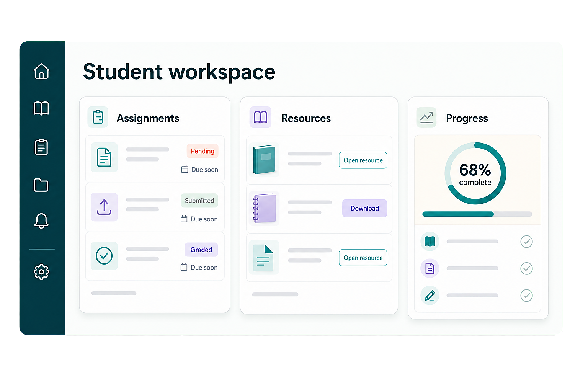Image resolution: width=588 pixels, height=392 pixels.
Task: Open resource for the teal textbook
Action: coord(363,160)
